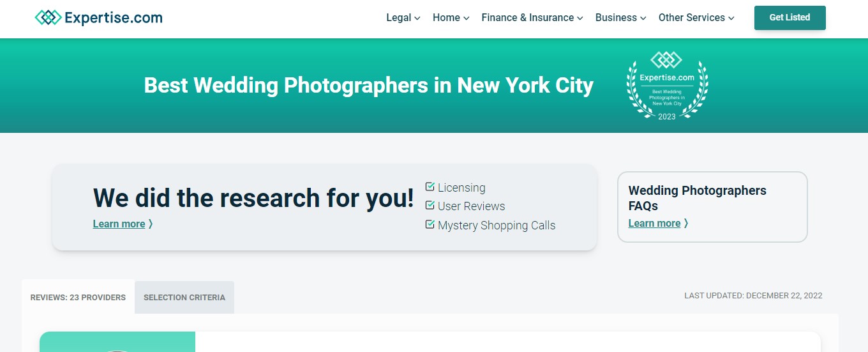Click the arrow beside FAQs Learn more
The width and height of the screenshot is (868, 352).
686,224
